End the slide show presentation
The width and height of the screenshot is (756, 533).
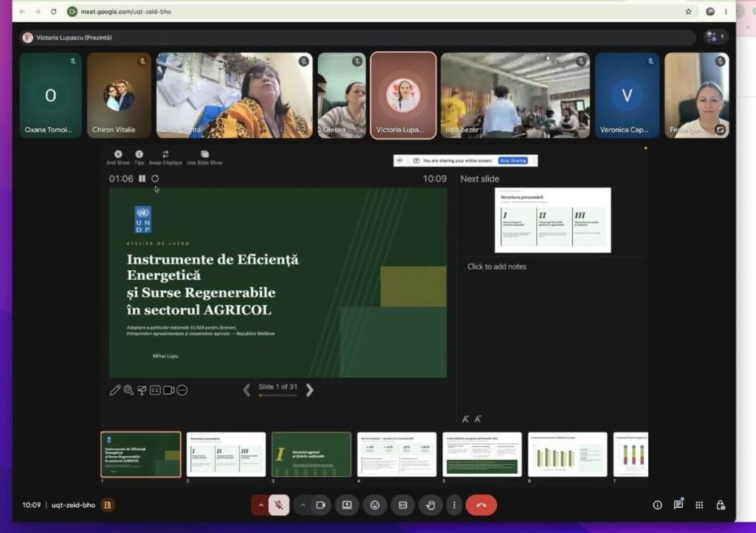tap(118, 157)
